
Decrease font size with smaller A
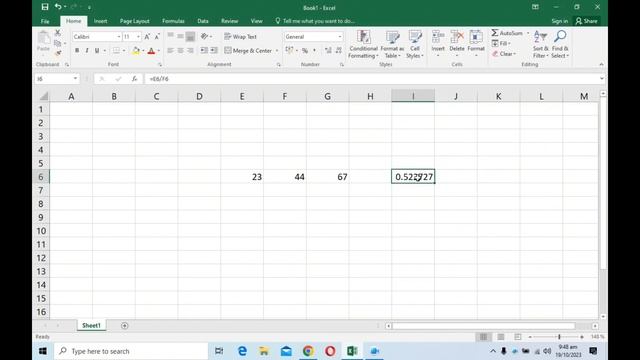coord(157,37)
